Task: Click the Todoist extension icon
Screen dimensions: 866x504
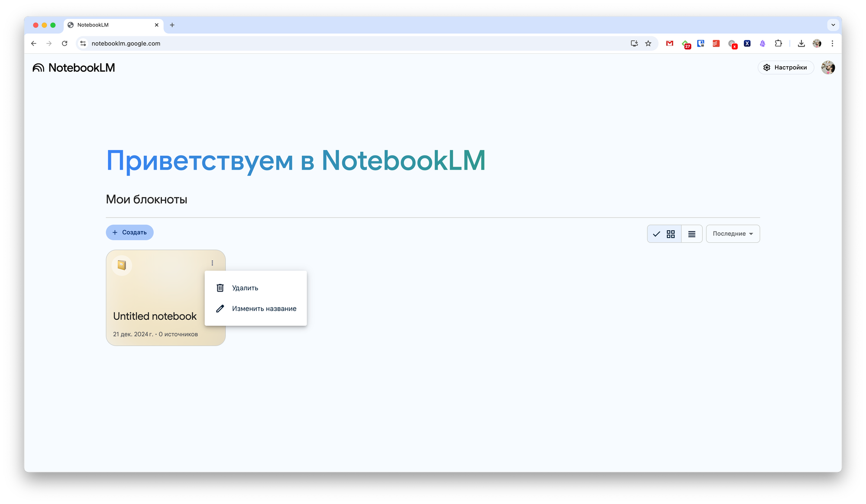Action: click(716, 43)
